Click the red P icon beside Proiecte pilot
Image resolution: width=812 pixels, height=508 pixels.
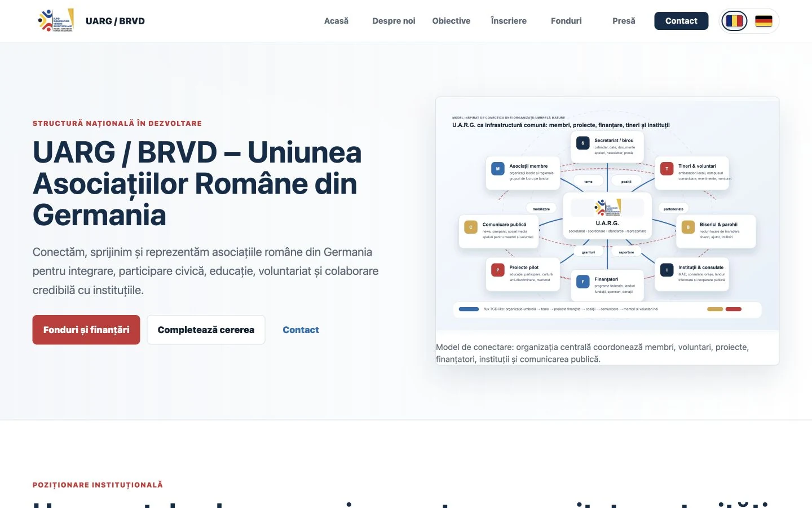[498, 270]
